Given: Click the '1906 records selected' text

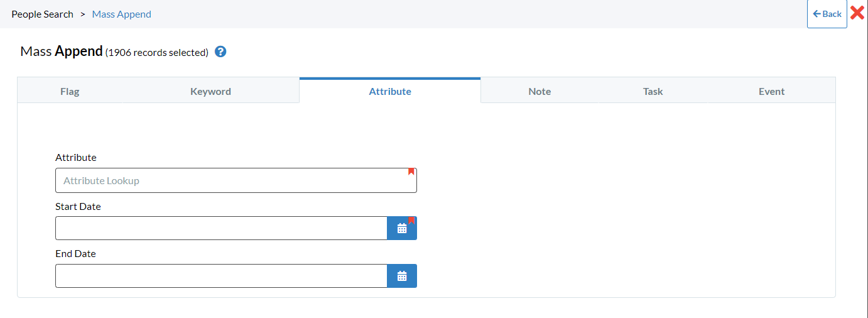Looking at the screenshot, I should 157,53.
